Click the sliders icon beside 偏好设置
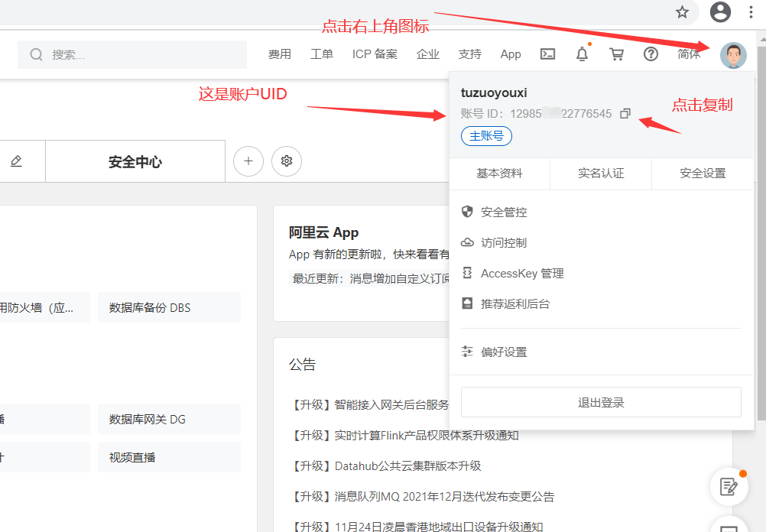 (467, 352)
